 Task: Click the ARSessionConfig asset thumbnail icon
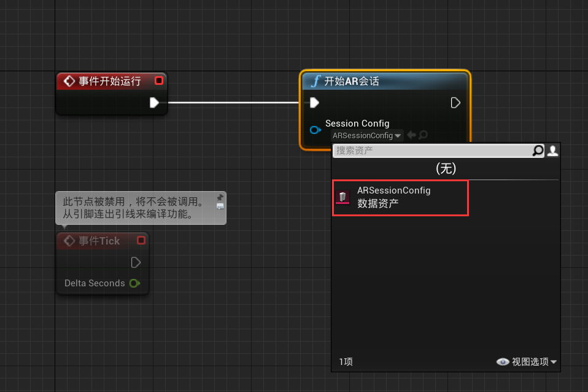(x=343, y=197)
